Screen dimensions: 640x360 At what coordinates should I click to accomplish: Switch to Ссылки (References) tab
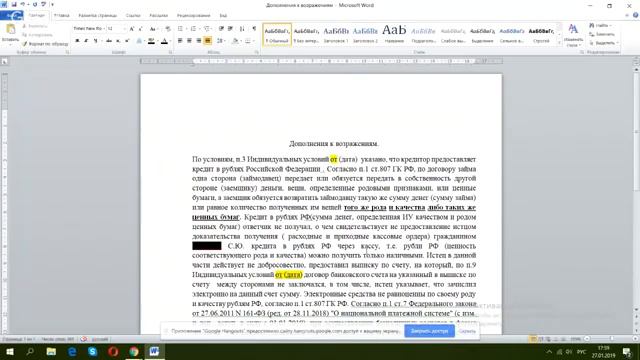(x=133, y=16)
